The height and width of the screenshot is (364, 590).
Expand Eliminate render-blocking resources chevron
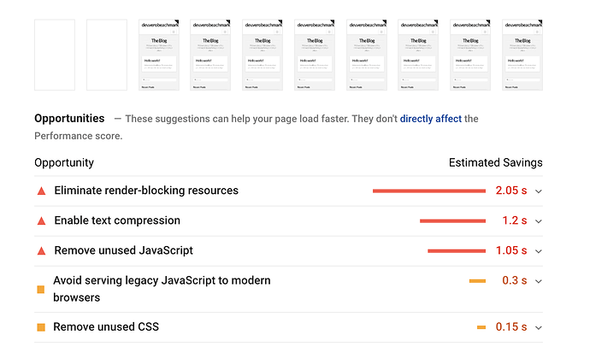click(539, 191)
